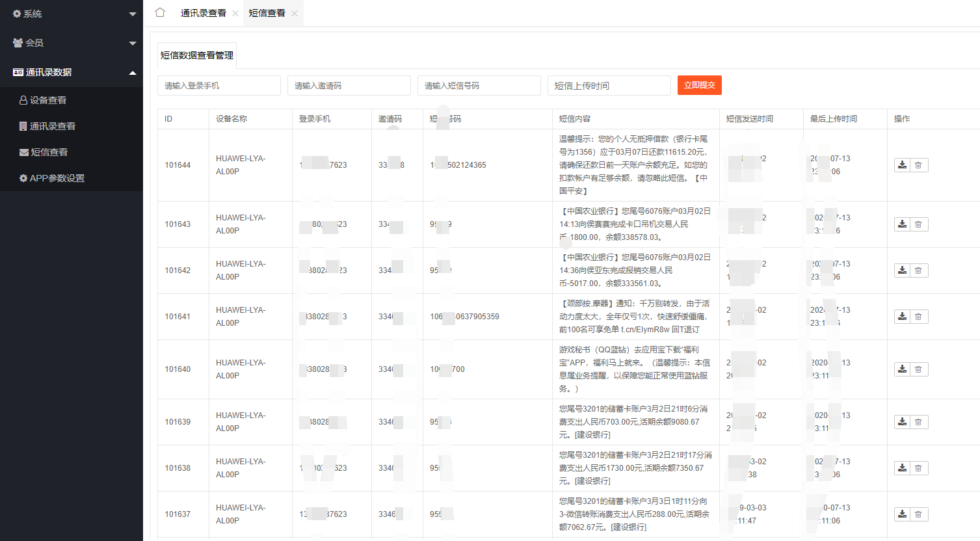Click the 系统 system gear icon

pos(16,14)
